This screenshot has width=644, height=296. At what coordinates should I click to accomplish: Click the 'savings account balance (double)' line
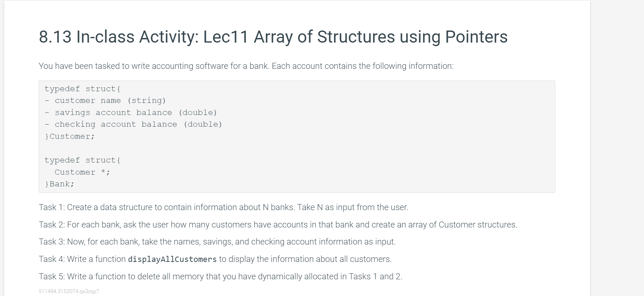point(131,113)
